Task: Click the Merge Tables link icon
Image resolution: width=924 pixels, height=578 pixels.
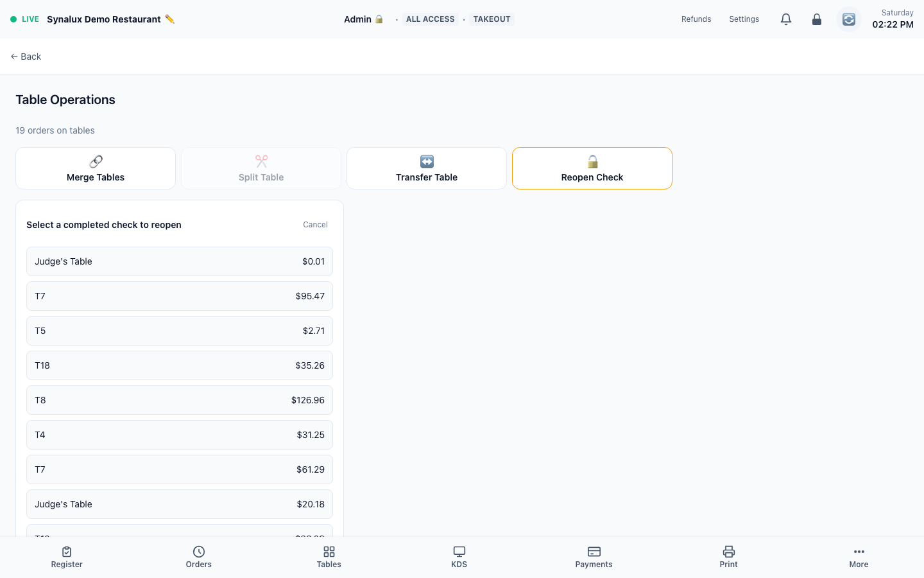Action: click(96, 161)
